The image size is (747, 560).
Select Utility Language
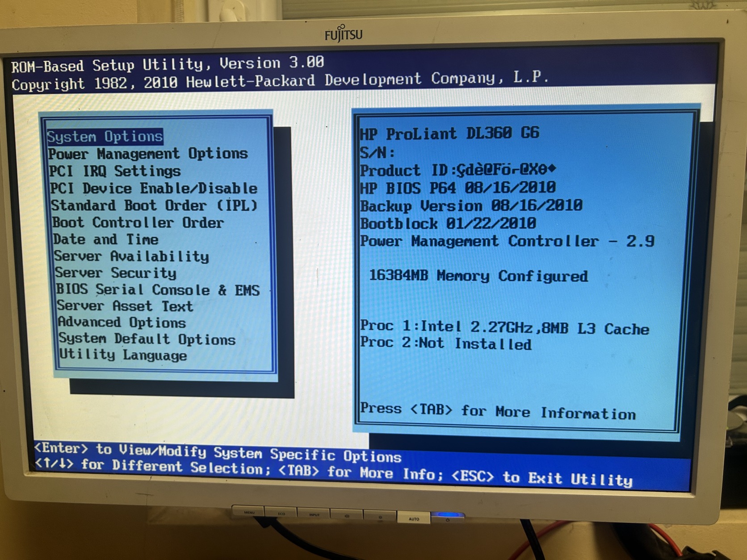coord(123,355)
